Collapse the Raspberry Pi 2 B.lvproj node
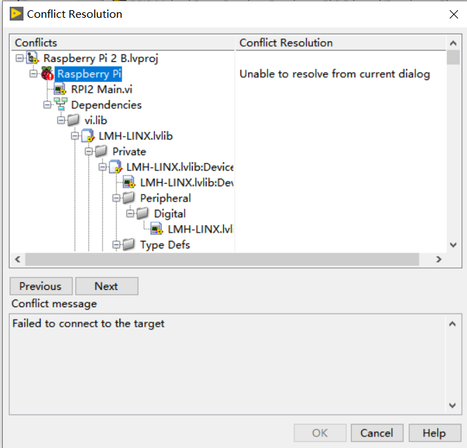Viewport: 467px width, 448px height. [x=20, y=58]
